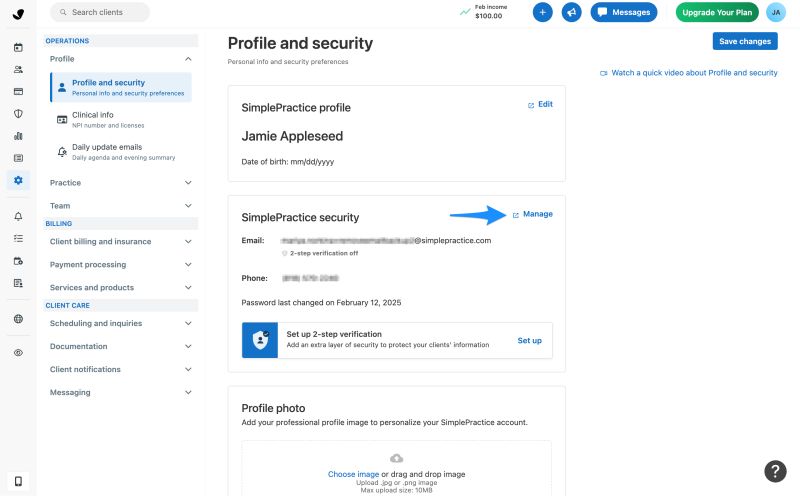Image resolution: width=800 pixels, height=498 pixels.
Task: Click the help question mark button
Action: pos(775,471)
